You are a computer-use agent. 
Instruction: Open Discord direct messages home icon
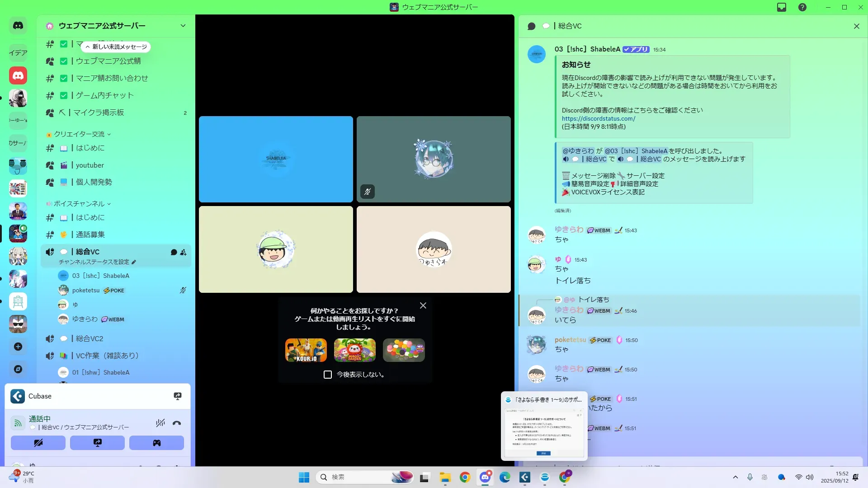tap(18, 26)
